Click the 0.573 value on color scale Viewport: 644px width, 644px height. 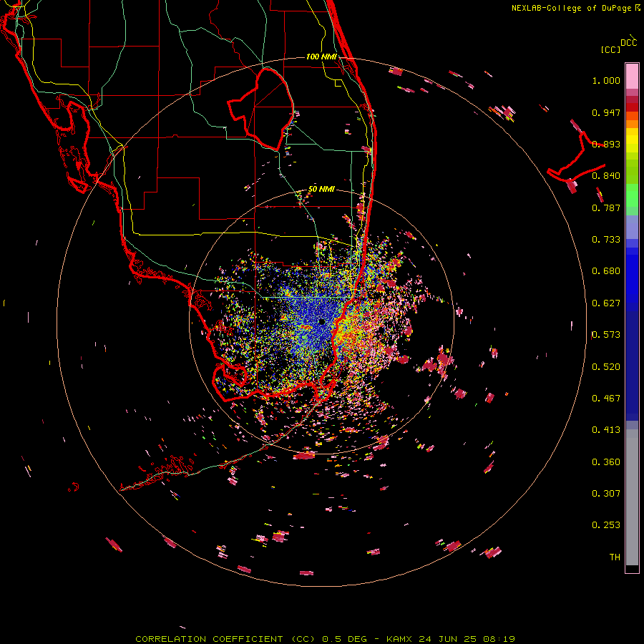(606, 335)
